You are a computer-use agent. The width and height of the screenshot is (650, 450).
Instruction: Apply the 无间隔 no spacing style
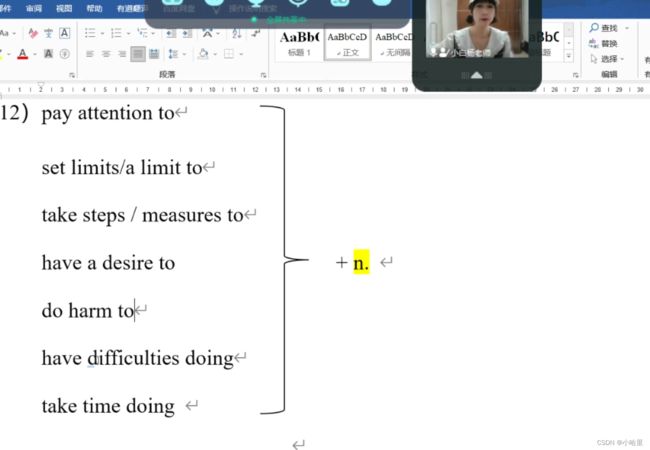click(394, 44)
